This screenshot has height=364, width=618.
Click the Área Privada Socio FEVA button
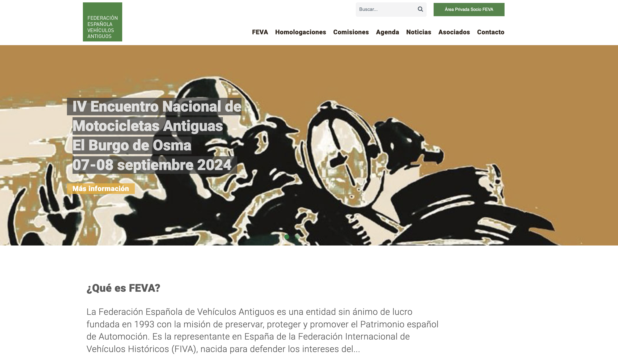click(x=469, y=10)
